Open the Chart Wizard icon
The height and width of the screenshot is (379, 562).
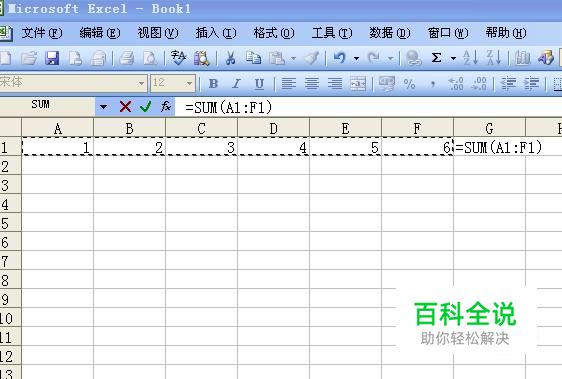point(522,58)
